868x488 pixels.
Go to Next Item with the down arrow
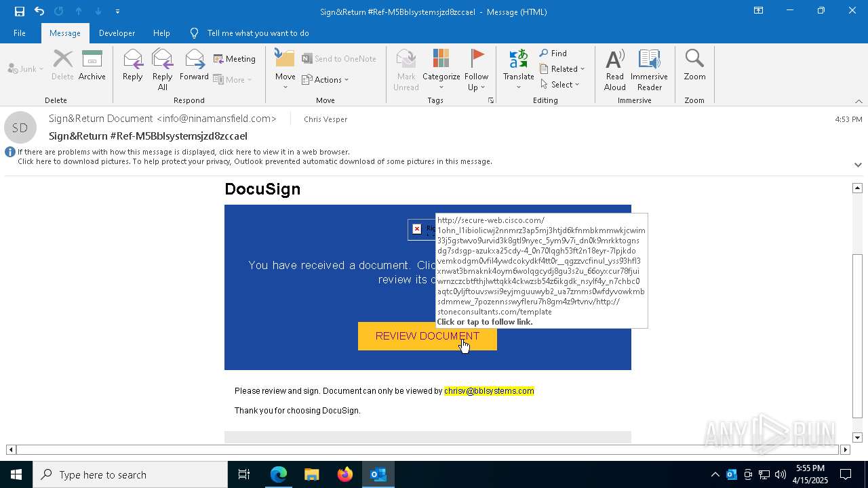[98, 11]
